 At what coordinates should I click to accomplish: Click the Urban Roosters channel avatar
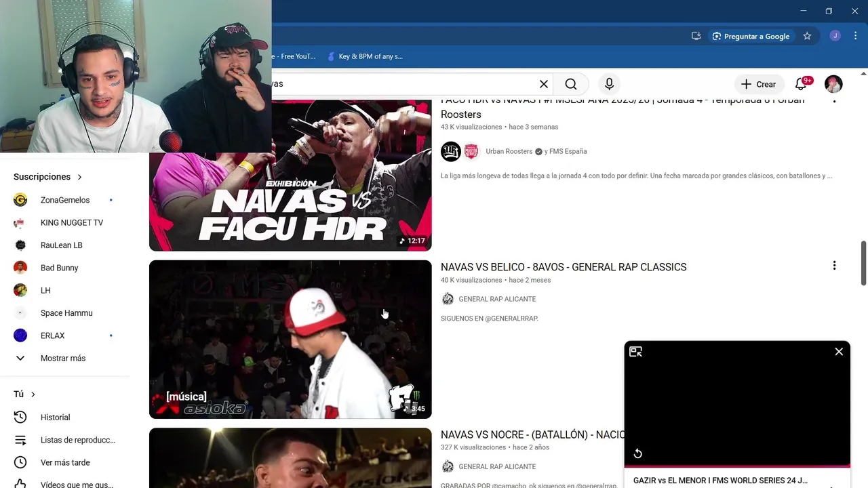(451, 151)
